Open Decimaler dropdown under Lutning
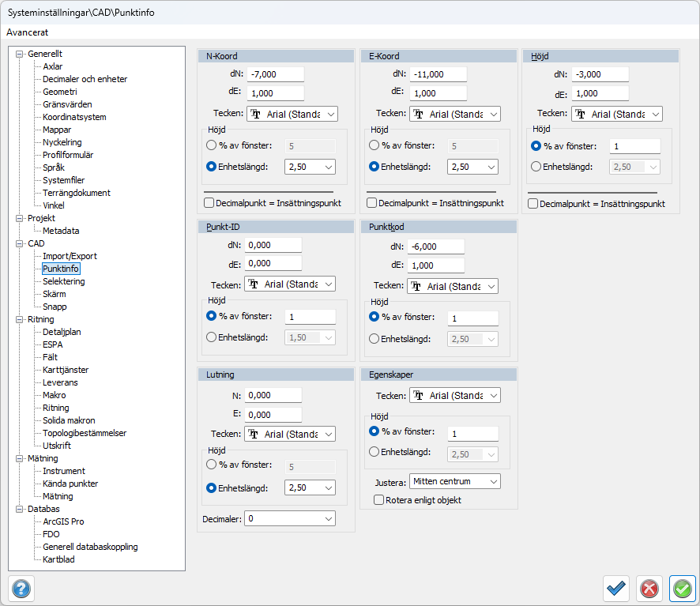 pos(289,518)
